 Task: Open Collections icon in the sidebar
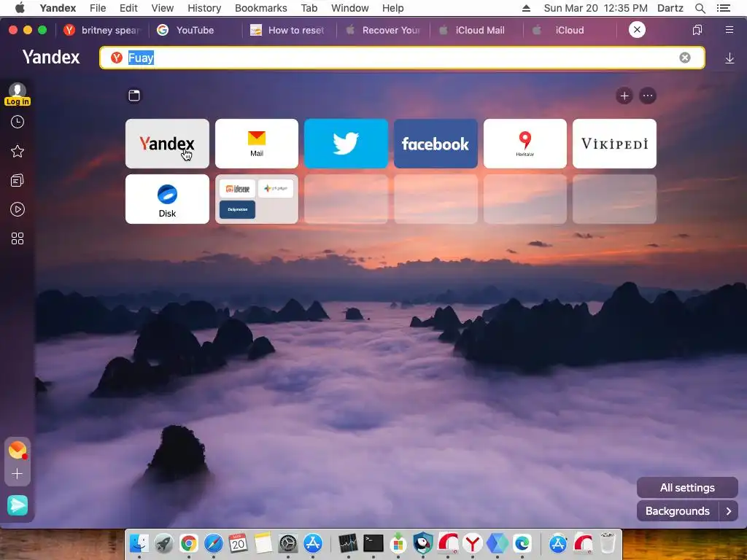[x=18, y=181]
